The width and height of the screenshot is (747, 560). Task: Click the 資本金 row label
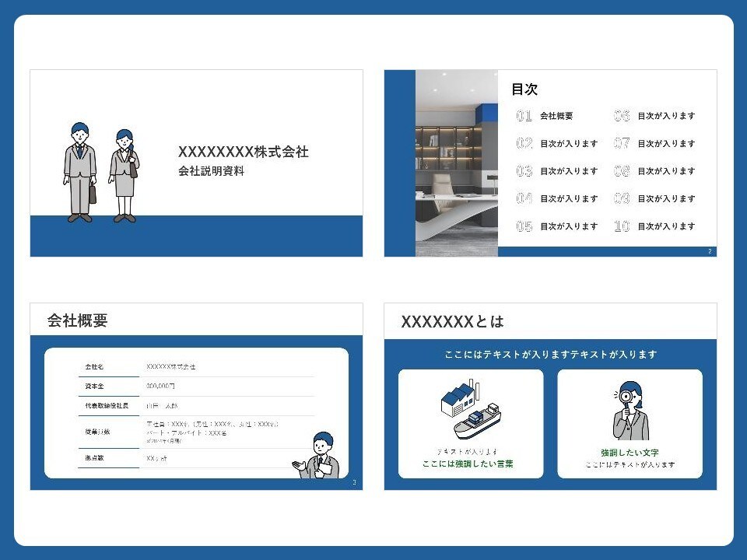[94, 387]
